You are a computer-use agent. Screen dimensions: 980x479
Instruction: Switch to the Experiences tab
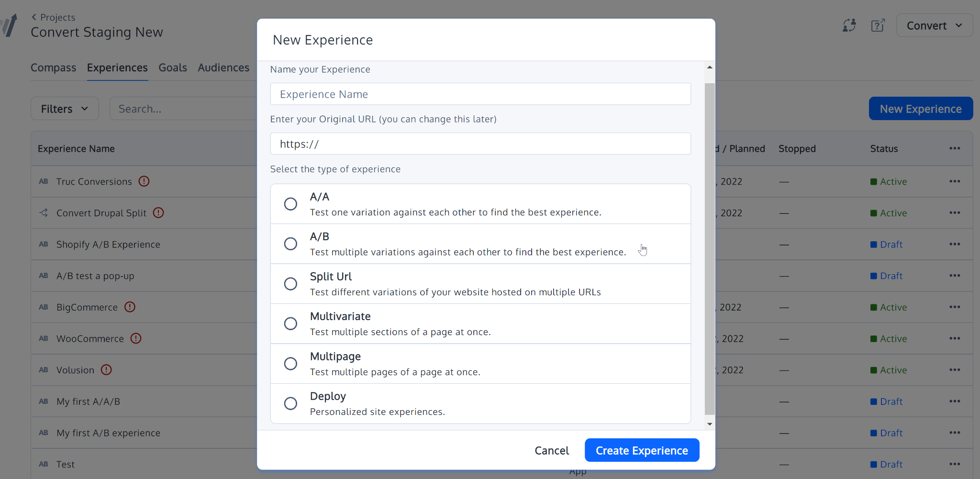tap(117, 67)
